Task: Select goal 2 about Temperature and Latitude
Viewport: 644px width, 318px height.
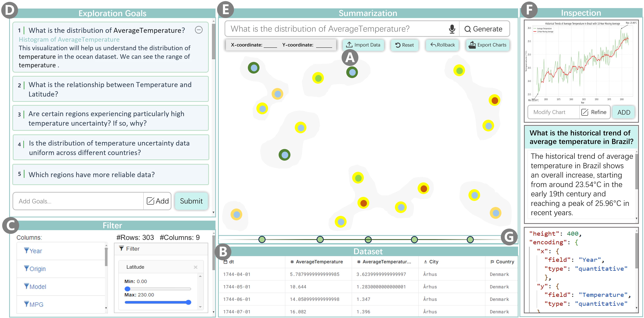Action: pos(111,89)
